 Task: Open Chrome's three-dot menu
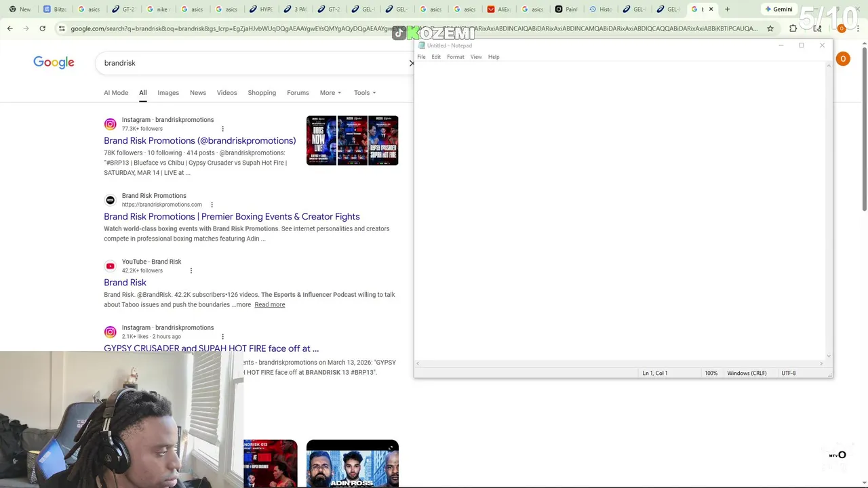[859, 28]
